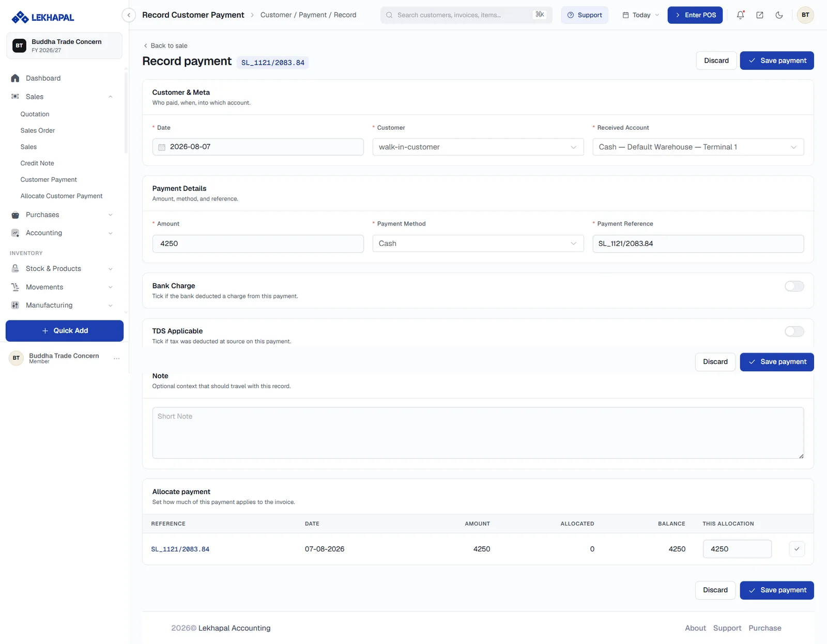Click the Date field 2026-08-07
827x644 pixels.
click(x=258, y=147)
